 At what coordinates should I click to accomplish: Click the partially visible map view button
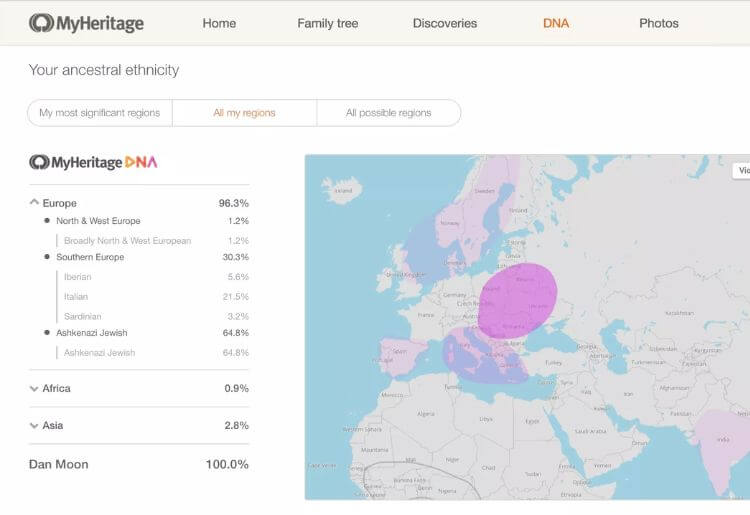(741, 171)
